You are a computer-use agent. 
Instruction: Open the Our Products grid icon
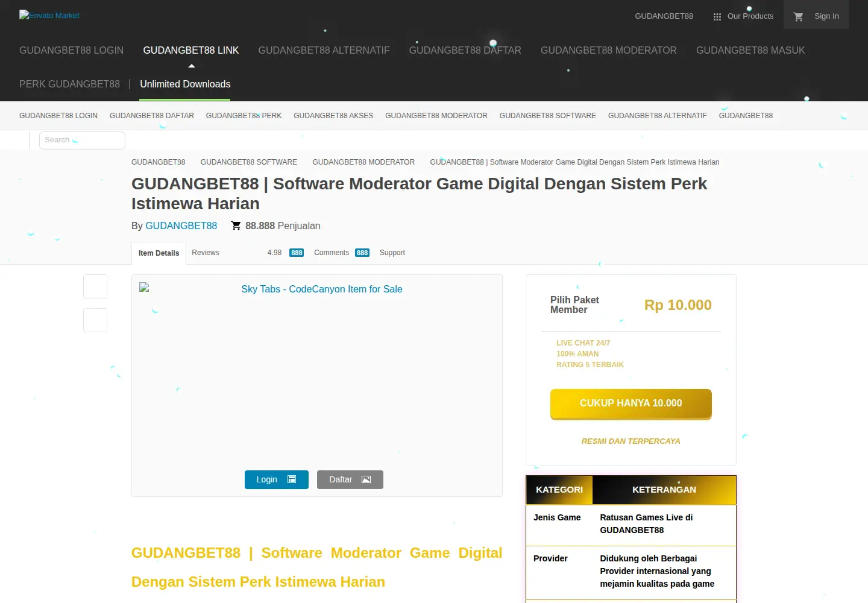click(x=717, y=17)
